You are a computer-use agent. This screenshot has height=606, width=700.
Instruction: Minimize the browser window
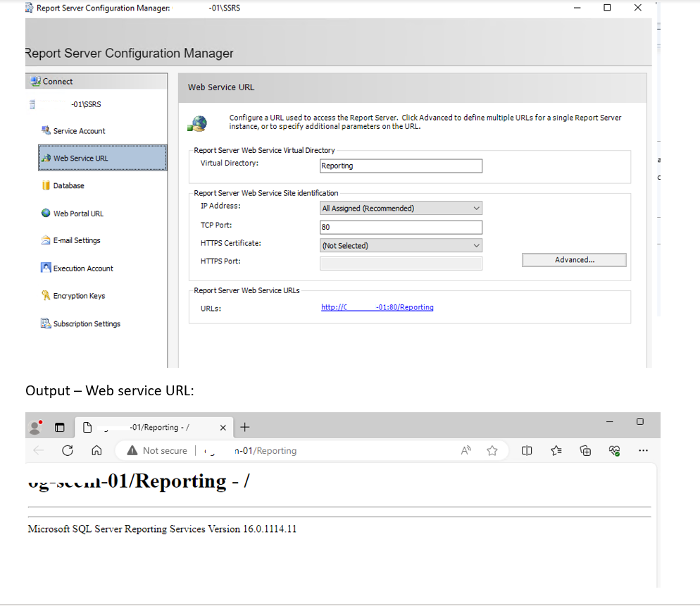point(609,421)
